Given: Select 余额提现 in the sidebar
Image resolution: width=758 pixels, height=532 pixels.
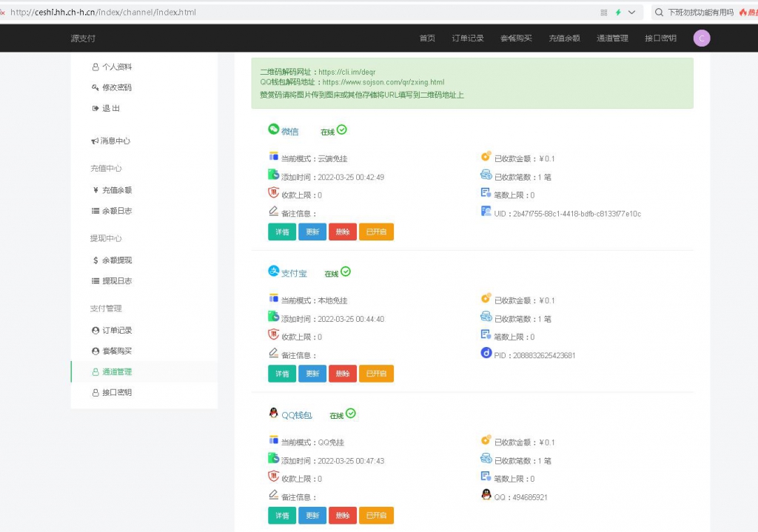Looking at the screenshot, I should pos(117,260).
